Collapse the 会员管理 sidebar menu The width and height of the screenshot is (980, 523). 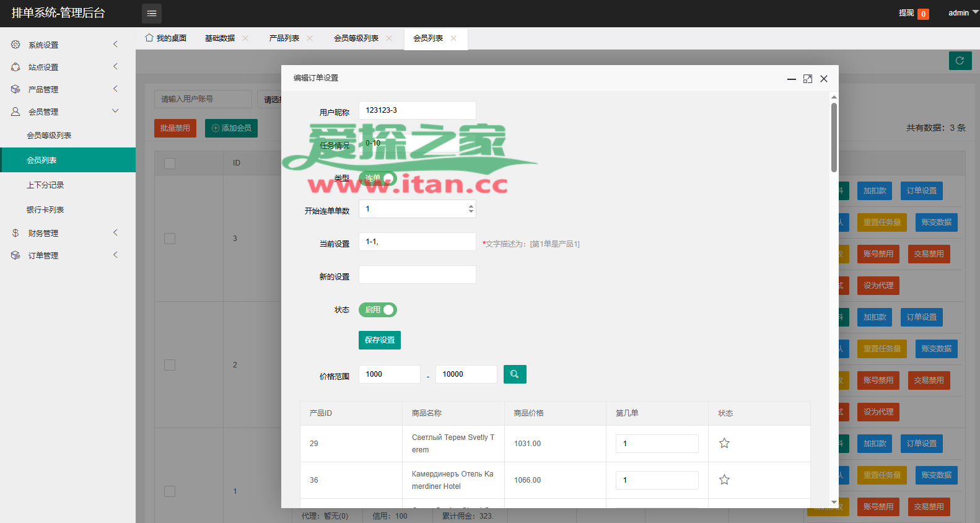tap(68, 112)
